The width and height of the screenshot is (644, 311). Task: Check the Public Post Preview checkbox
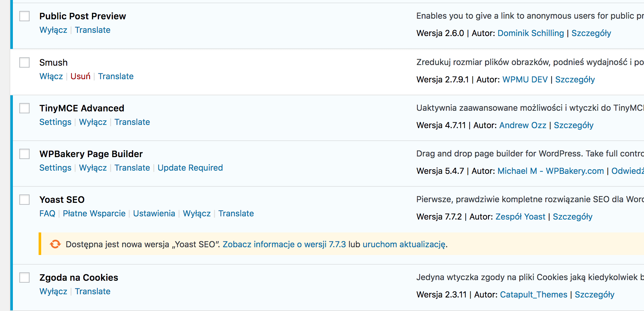pos(24,16)
